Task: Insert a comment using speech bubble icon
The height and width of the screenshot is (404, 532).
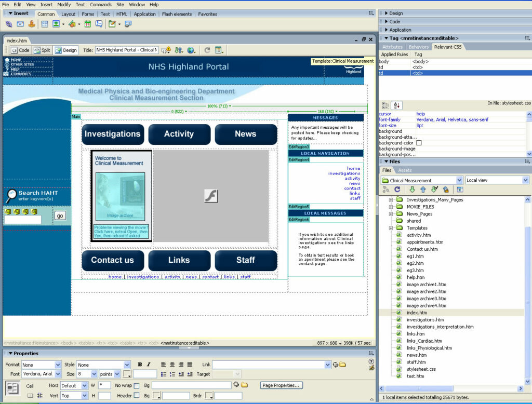Action: (x=99, y=24)
